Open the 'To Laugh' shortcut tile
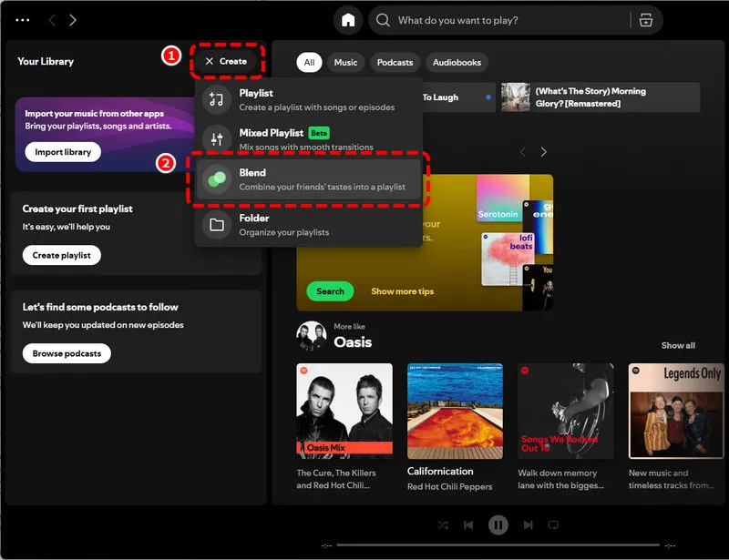729x560 pixels. pos(458,97)
